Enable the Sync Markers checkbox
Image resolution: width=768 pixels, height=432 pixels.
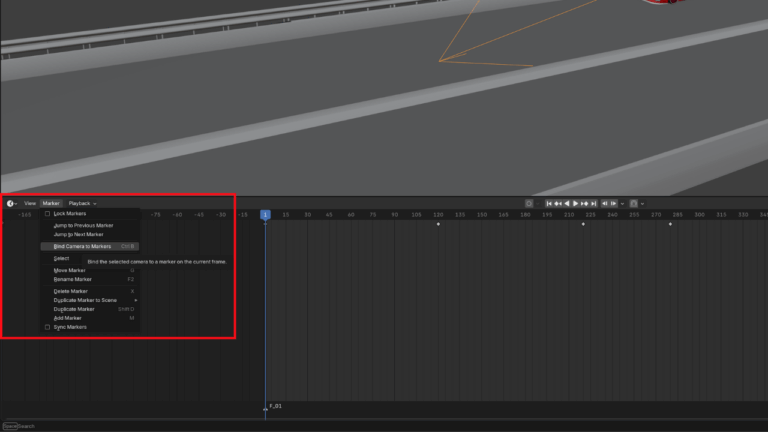[x=48, y=327]
